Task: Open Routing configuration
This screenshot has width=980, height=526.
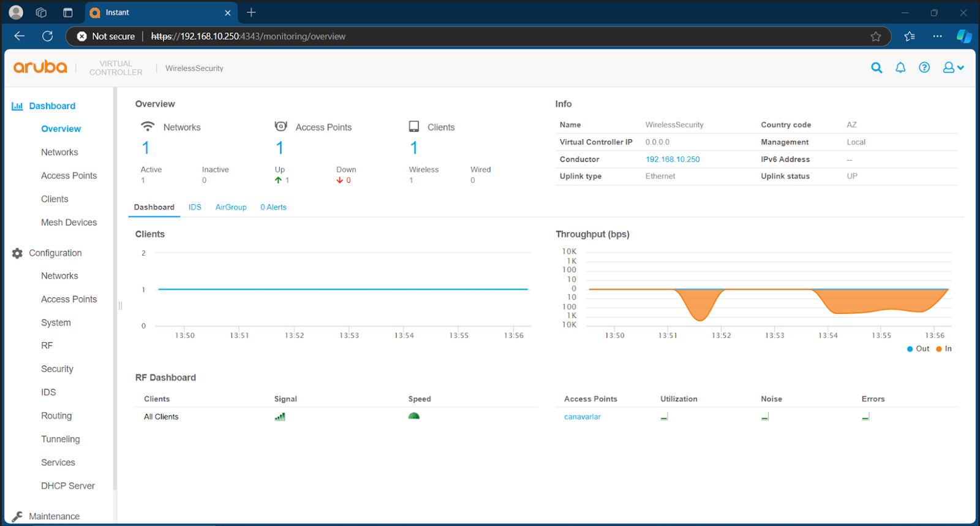Action: click(56, 416)
